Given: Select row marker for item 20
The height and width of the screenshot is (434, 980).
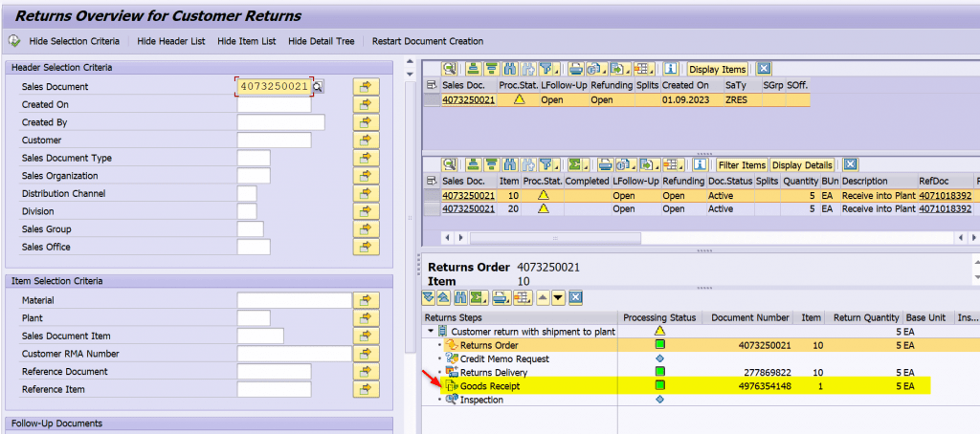Looking at the screenshot, I should 432,209.
